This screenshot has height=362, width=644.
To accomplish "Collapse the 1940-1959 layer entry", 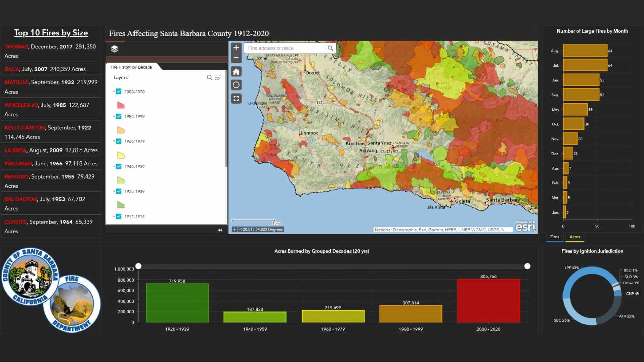I will [x=113, y=166].
